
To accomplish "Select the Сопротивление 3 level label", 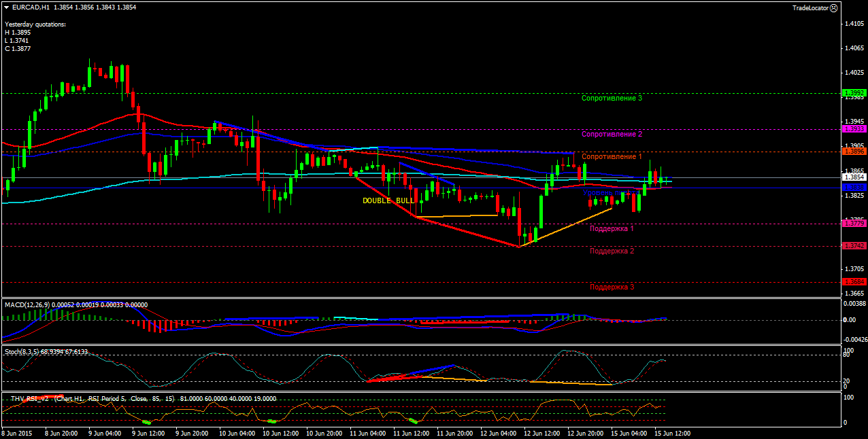I will (612, 98).
